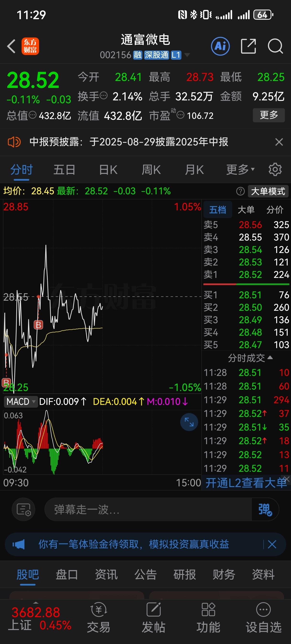Dismiss the 中报预披露 notice
This screenshot has height=644, width=291.
279,142
